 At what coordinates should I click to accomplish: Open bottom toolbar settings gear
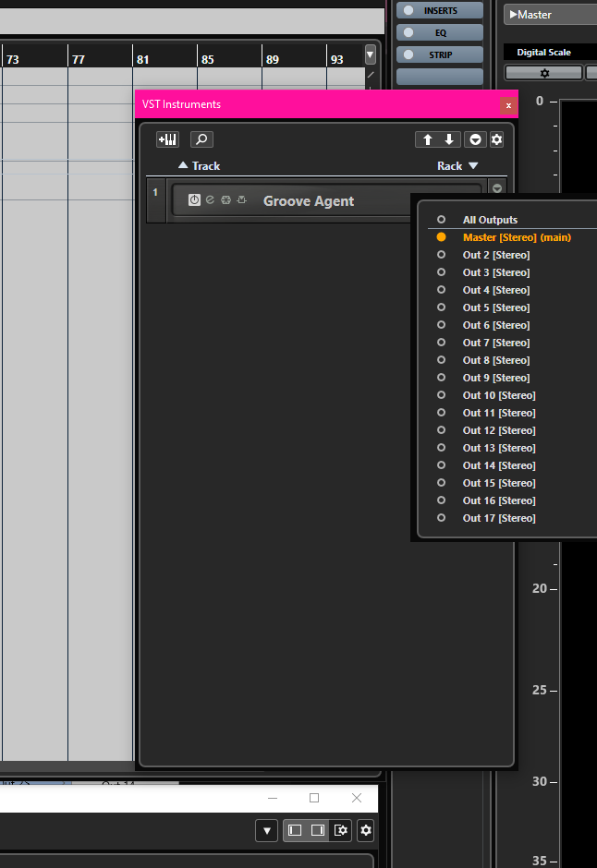click(x=366, y=830)
